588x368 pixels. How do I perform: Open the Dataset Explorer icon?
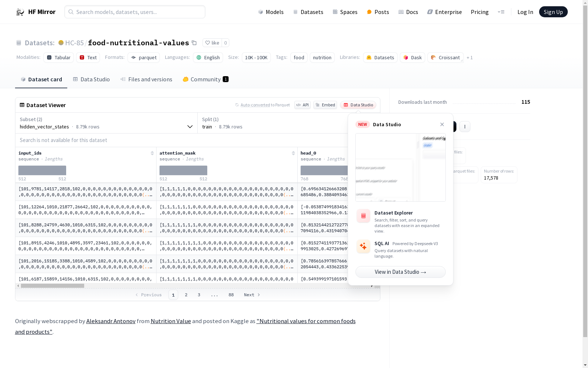[363, 216]
